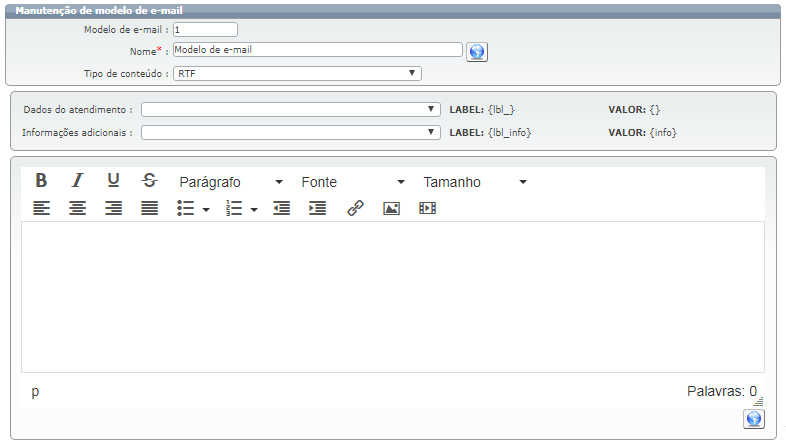Click the {} valor placeholder
Viewport: 786px width, 444px height.
(x=655, y=109)
